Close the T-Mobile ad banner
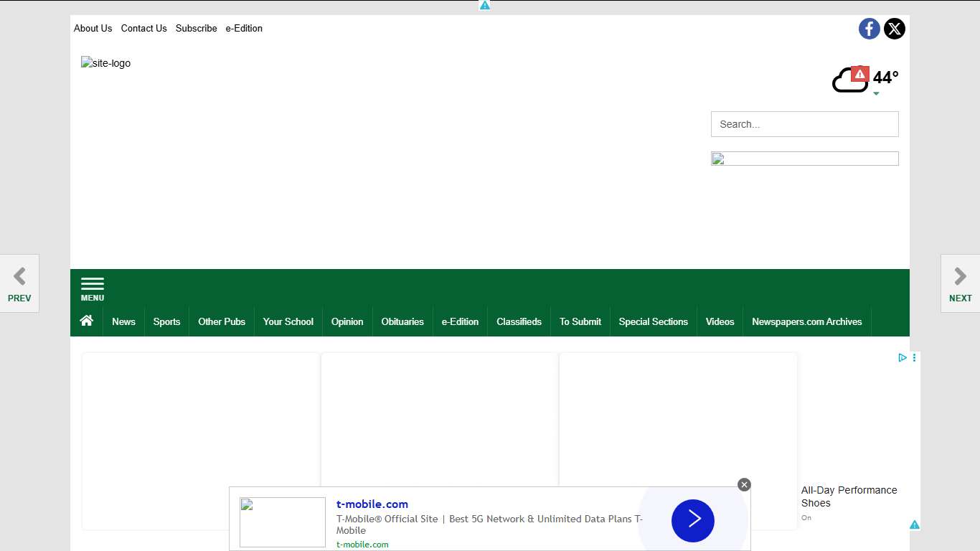Screen dimensions: 980x551 pos(744,485)
